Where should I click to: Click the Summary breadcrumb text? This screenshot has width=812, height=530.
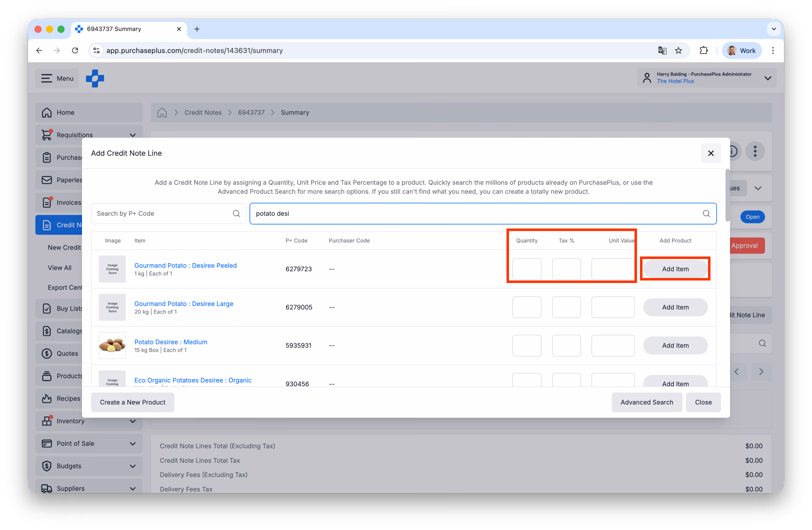[295, 112]
